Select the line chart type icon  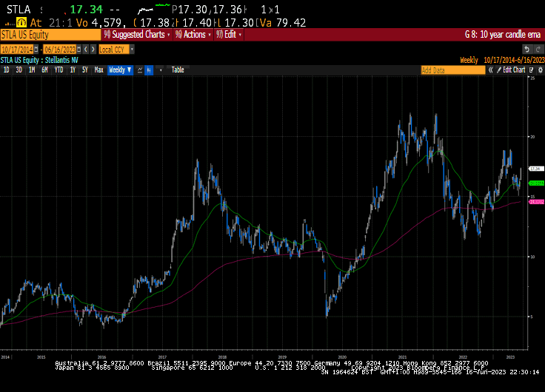pos(140,70)
